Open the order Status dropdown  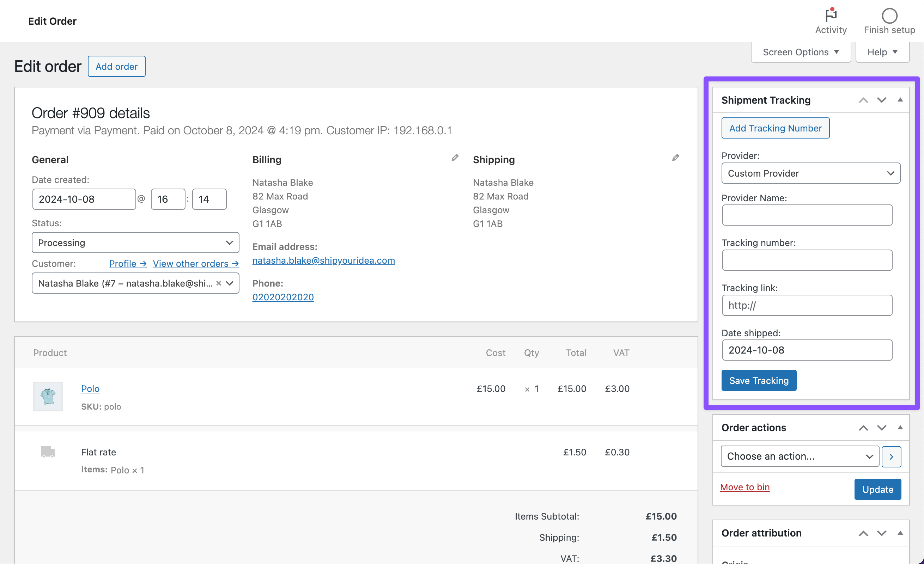pyautogui.click(x=135, y=243)
